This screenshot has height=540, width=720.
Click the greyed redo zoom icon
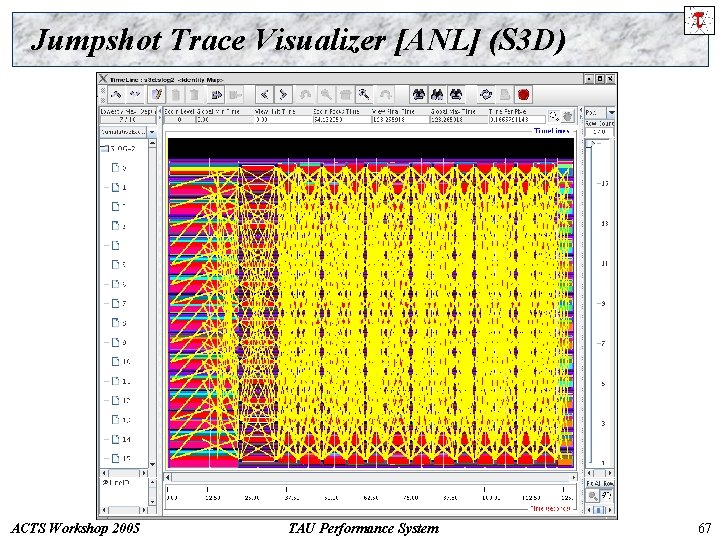tap(385, 95)
